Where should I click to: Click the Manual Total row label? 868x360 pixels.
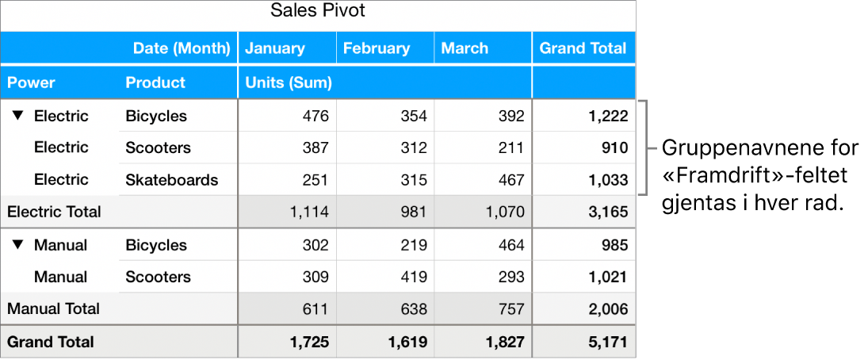pyautogui.click(x=53, y=308)
